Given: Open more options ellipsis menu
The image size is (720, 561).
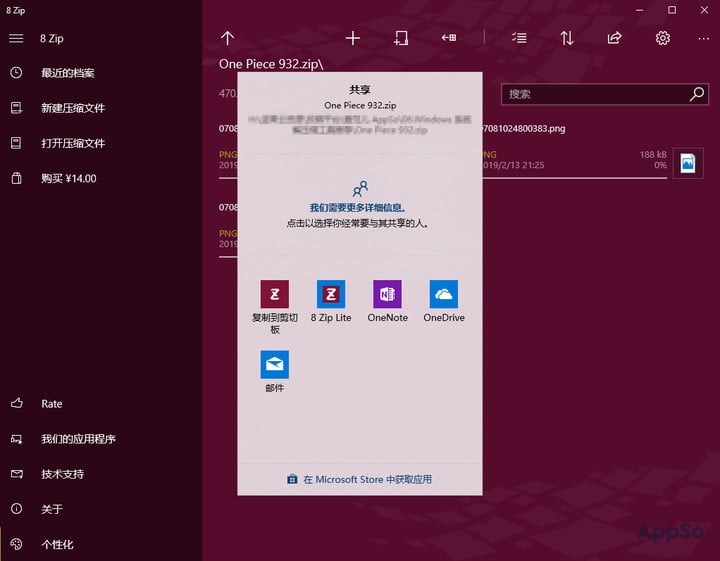Looking at the screenshot, I should (703, 39).
